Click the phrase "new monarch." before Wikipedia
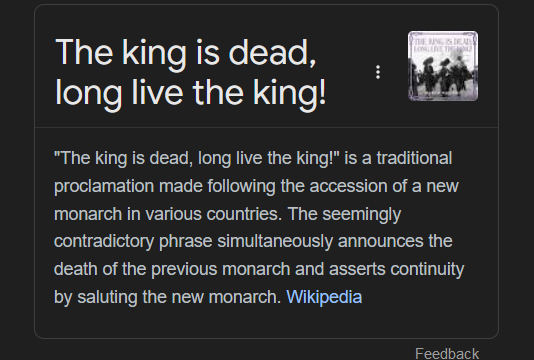 226,297
